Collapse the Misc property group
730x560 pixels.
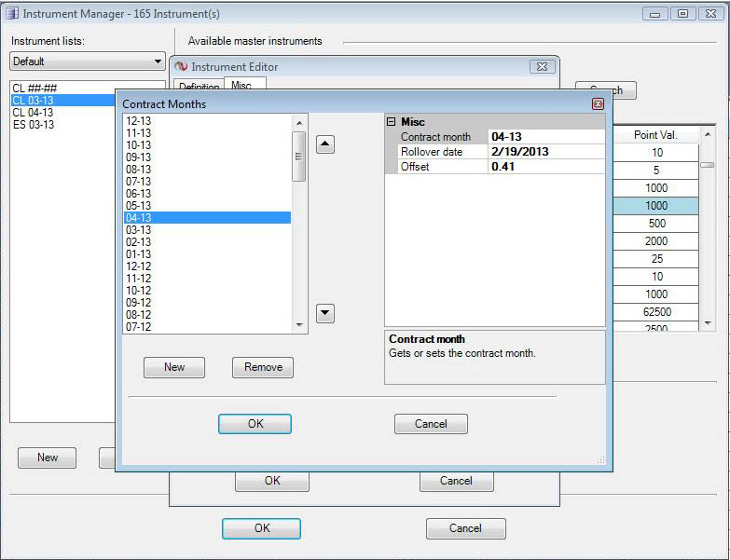pyautogui.click(x=391, y=122)
